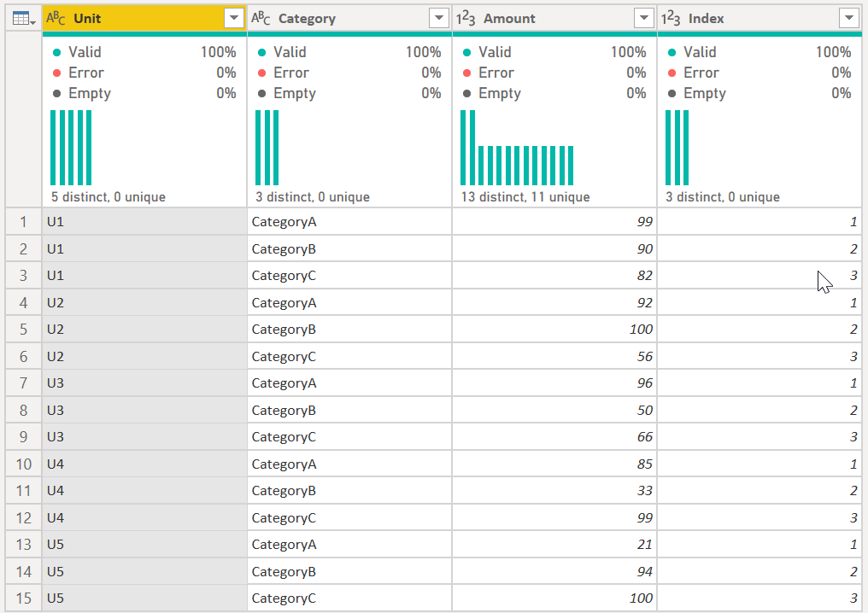Image resolution: width=868 pixels, height=613 pixels.
Task: Select the U5 cell in row 14
Action: 144,571
